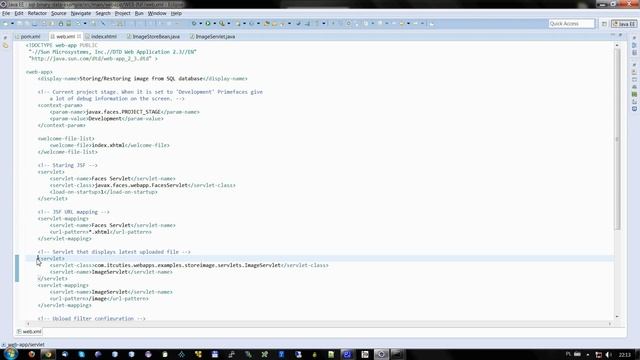640x360 pixels.
Task: Open the minimized Project Explorer icon
Action: click(5, 45)
